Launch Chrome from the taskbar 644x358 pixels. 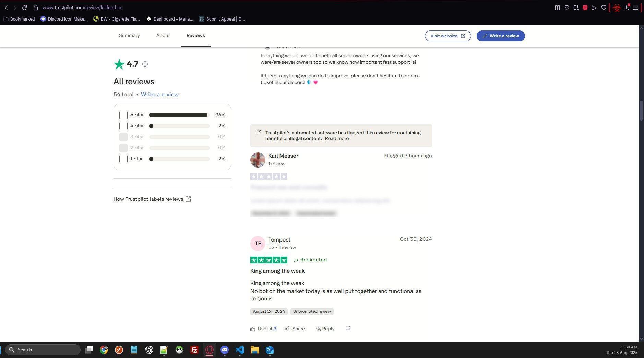pyautogui.click(x=104, y=350)
